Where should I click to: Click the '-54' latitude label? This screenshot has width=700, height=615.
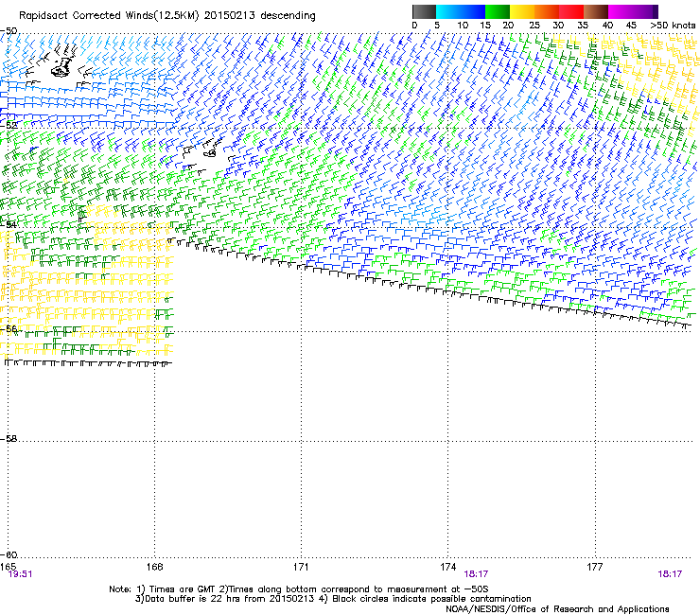click(x=9, y=224)
